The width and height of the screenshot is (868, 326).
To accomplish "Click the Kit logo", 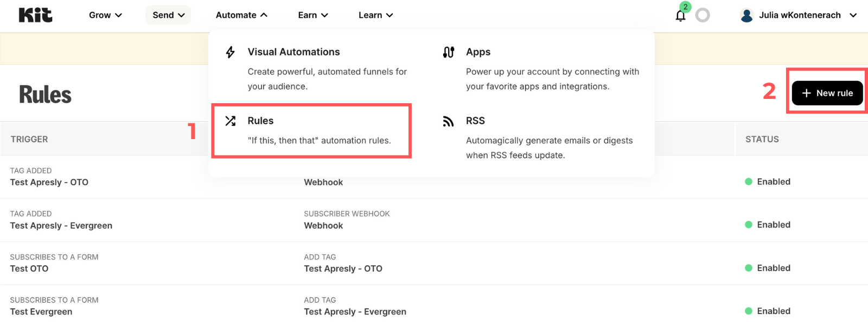I will (36, 15).
